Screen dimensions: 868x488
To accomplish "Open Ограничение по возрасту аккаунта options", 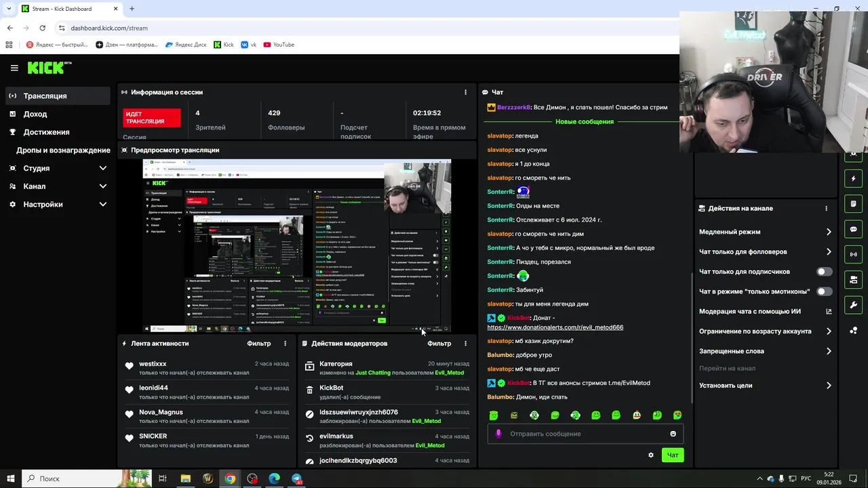I will (765, 331).
